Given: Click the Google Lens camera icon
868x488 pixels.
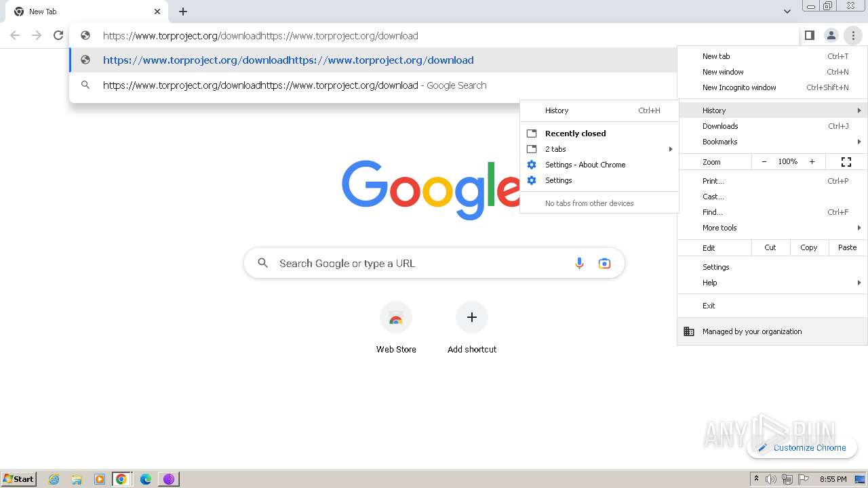Looking at the screenshot, I should (x=604, y=264).
